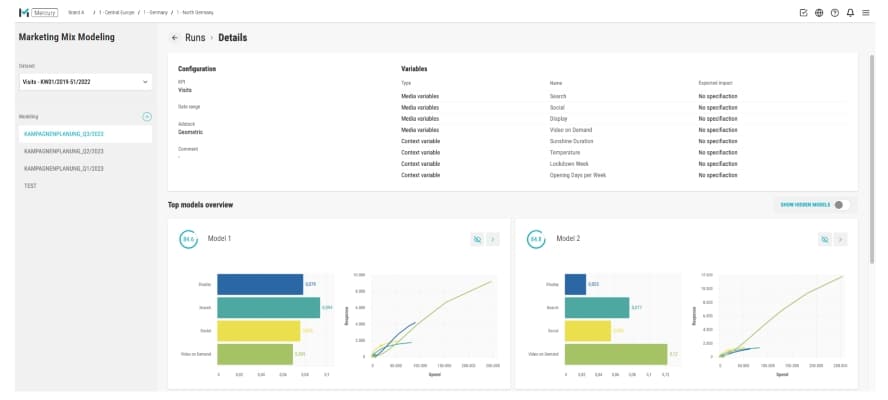888x400 pixels.
Task: Hide Model 2 with the crossed-eye icon
Action: [x=825, y=240]
